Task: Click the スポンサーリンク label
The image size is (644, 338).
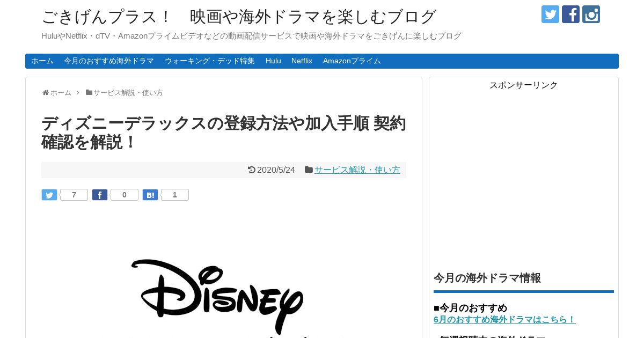Action: pyautogui.click(x=524, y=85)
